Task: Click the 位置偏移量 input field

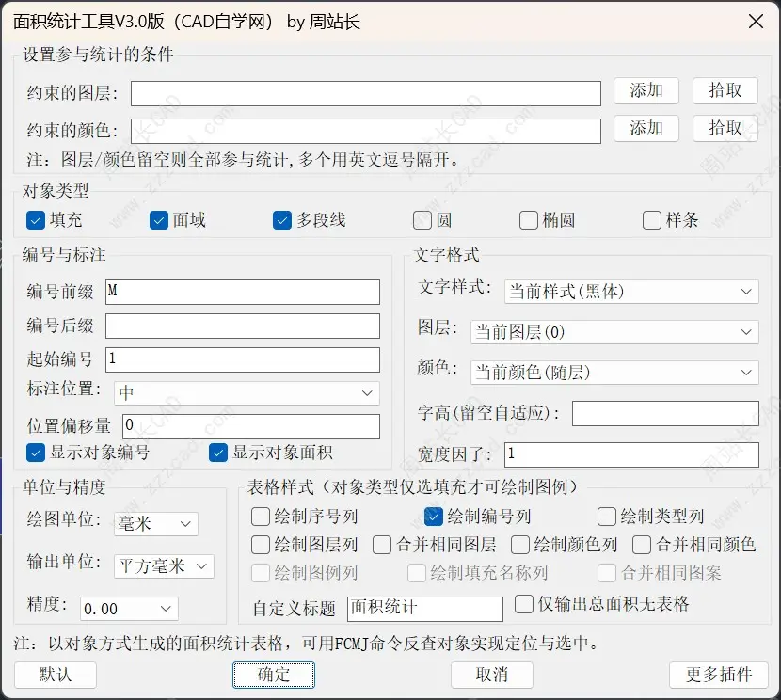Action: pyautogui.click(x=251, y=426)
